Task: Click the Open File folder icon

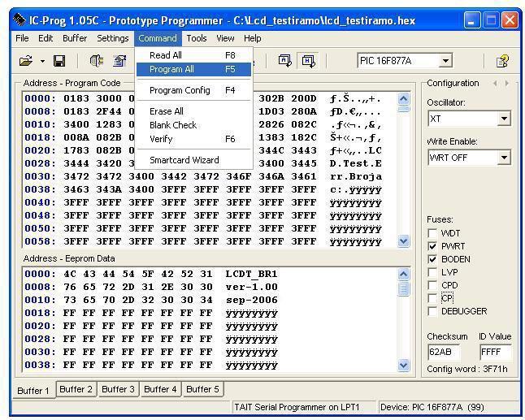Action: pos(26,61)
